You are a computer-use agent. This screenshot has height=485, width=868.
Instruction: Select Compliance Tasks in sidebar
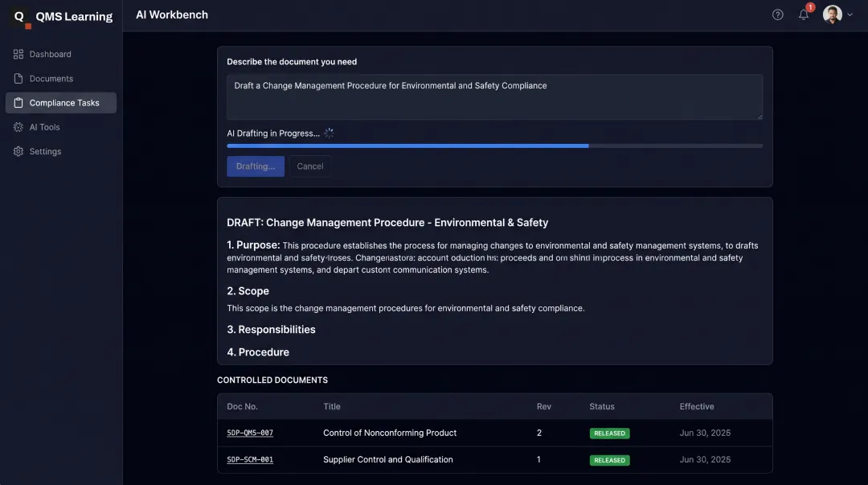click(61, 102)
